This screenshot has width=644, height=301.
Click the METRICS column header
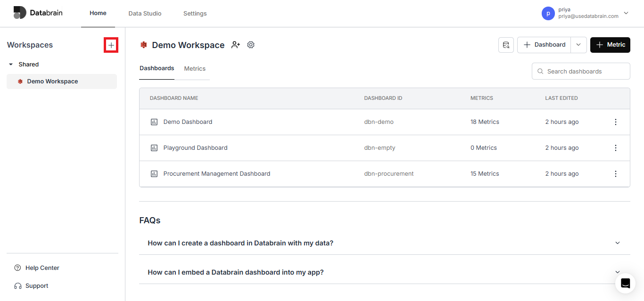[x=482, y=98]
